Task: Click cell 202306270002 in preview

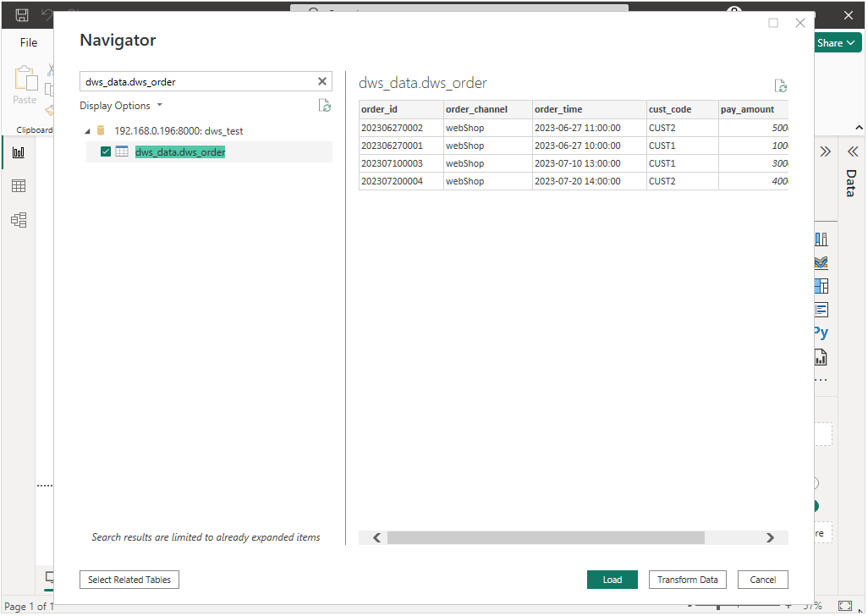Action: pos(401,128)
